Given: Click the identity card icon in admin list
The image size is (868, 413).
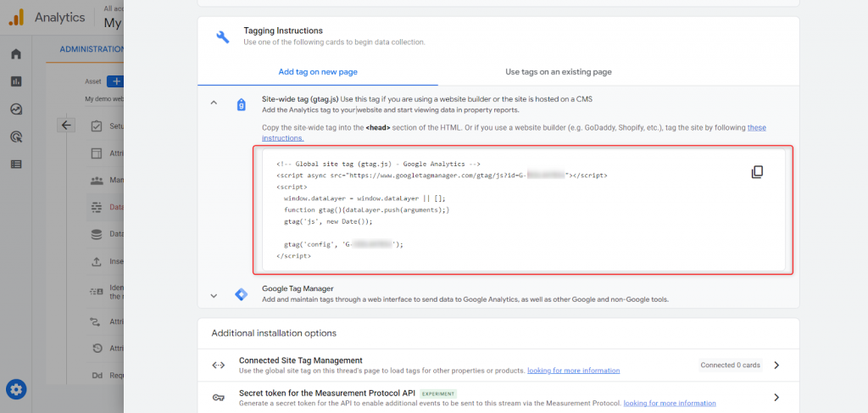Looking at the screenshot, I should pyautogui.click(x=97, y=291).
